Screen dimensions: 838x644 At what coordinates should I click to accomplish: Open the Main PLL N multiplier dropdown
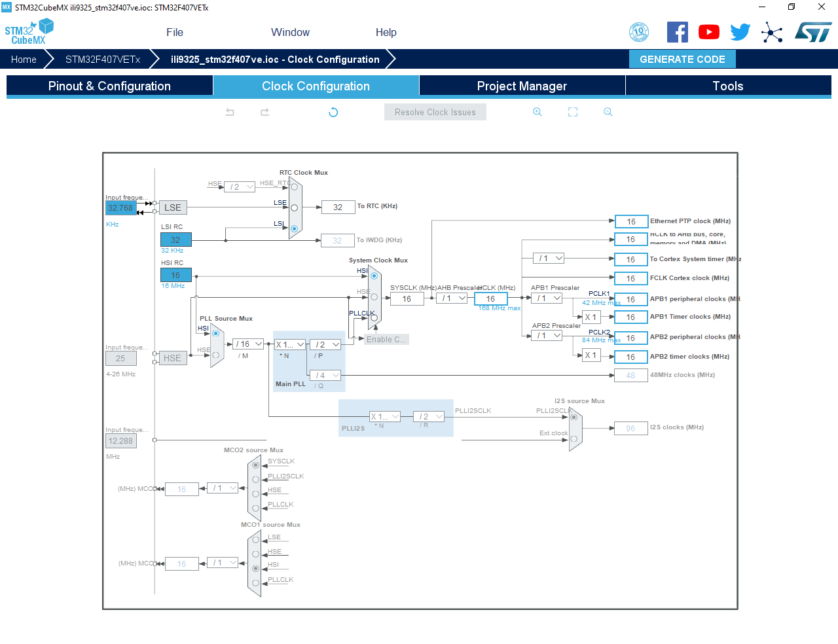[290, 344]
